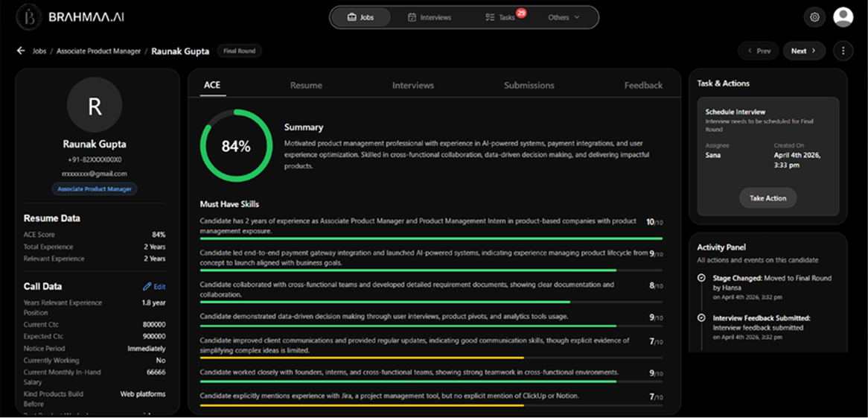Viewport: 868px width, 418px height.
Task: Click the yellow bar under communication skills
Action: click(362, 358)
